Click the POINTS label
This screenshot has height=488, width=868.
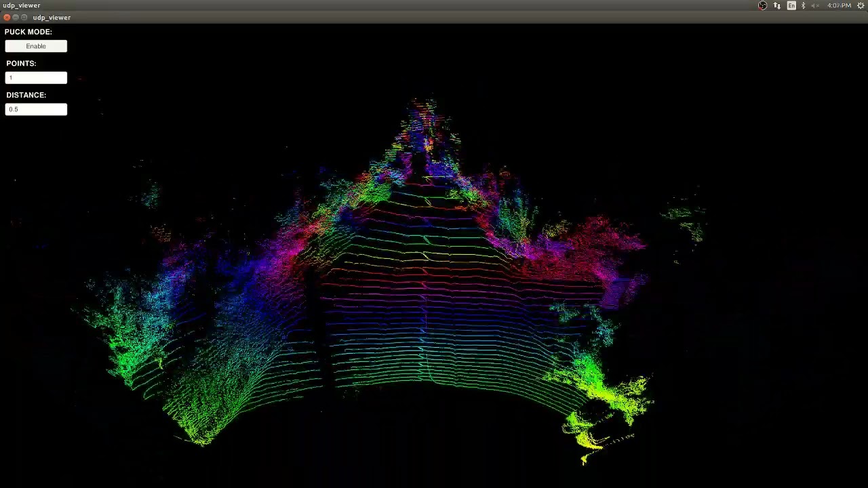pos(21,63)
